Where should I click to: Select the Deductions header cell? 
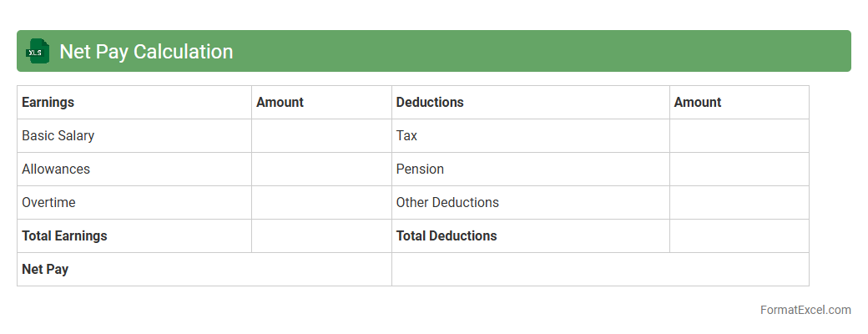point(530,103)
